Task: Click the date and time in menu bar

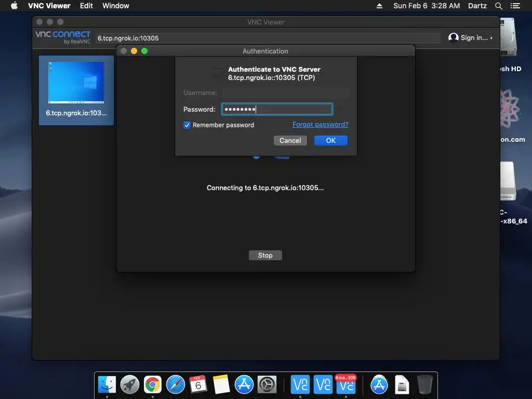Action: coord(427,6)
